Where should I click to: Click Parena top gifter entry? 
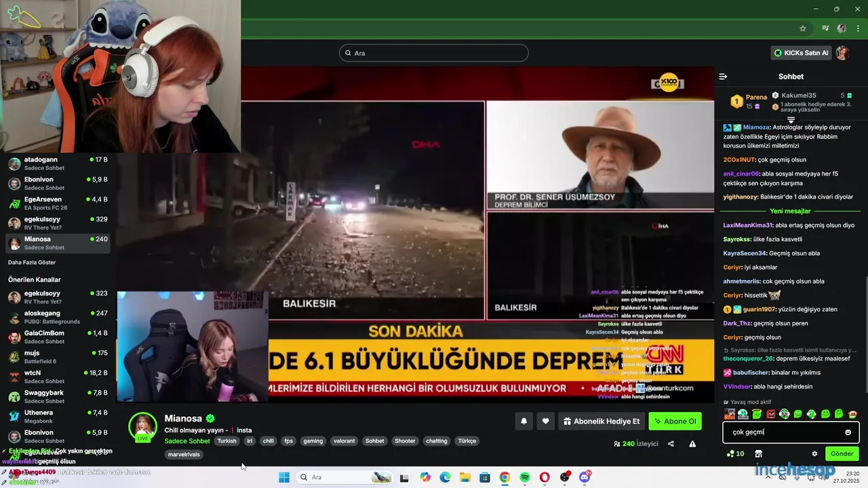point(749,102)
